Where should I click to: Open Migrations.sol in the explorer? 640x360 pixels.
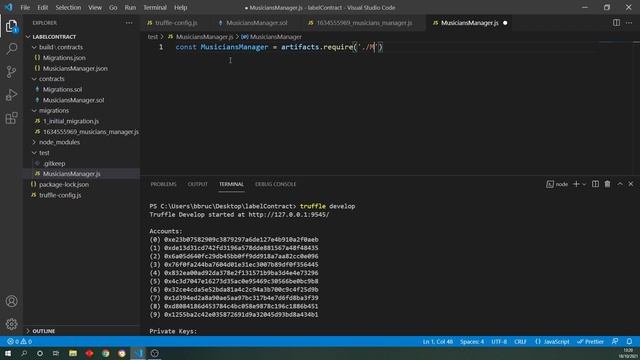click(x=62, y=89)
